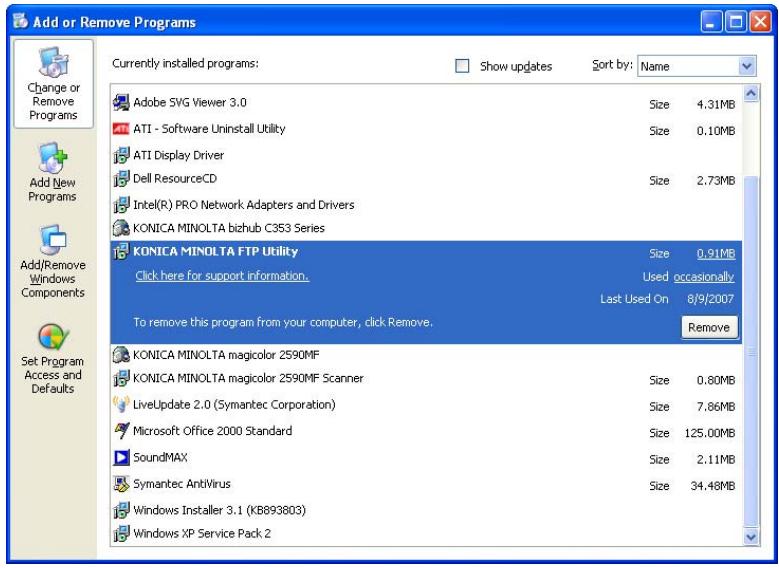The height and width of the screenshot is (568, 779).
Task: Remove the KONICA MINOLTA FTP Utility
Action: tap(709, 327)
